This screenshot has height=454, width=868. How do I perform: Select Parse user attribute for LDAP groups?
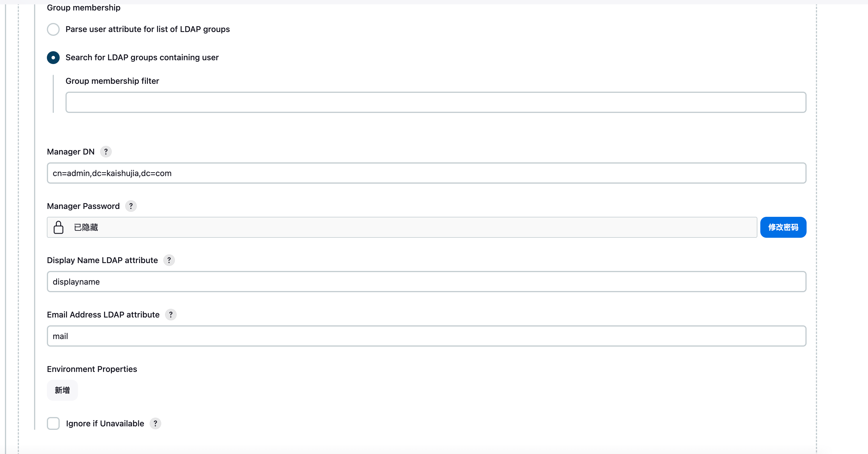pyautogui.click(x=53, y=29)
